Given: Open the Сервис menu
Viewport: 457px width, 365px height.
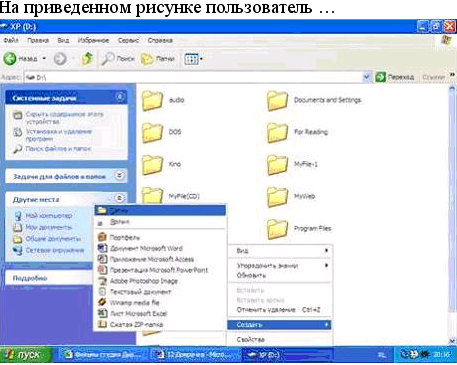Looking at the screenshot, I should point(128,40).
